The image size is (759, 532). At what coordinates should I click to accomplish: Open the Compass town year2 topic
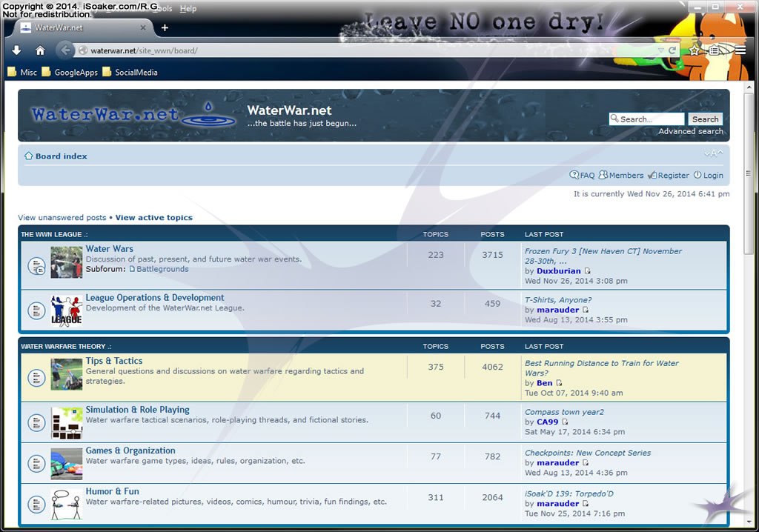coord(564,412)
